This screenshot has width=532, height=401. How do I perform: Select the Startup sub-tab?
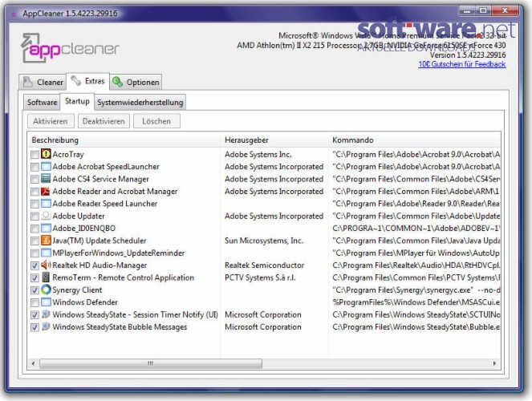77,101
